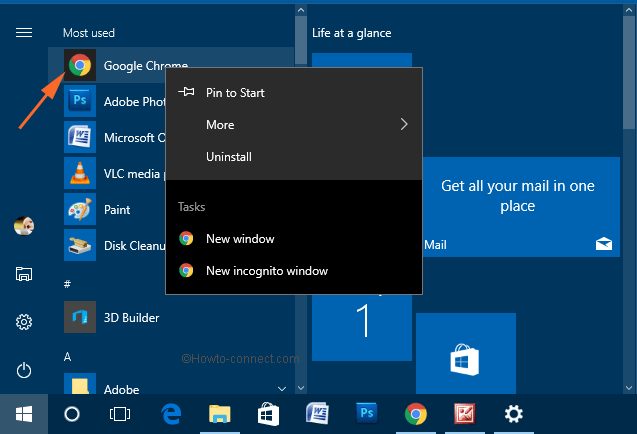
Task: Open the hamburger menu in Start
Action: click(x=24, y=33)
